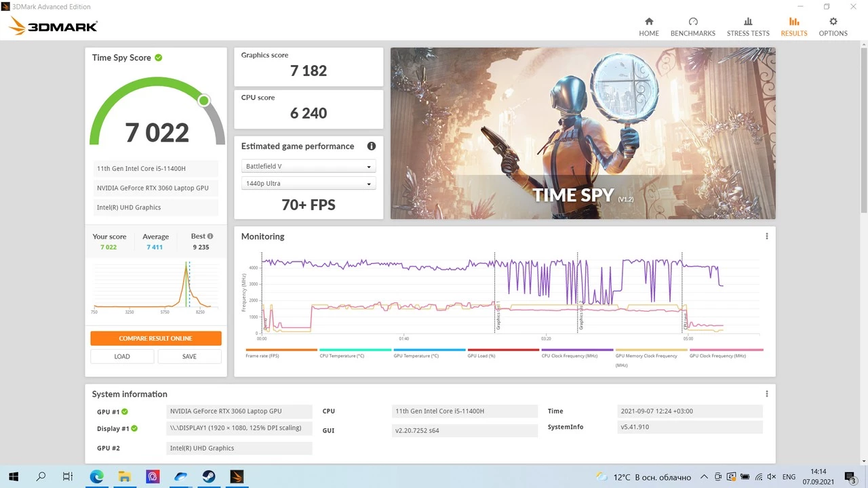Toggle the Frame rate (FPS) legend
868x488 pixels.
point(281,353)
